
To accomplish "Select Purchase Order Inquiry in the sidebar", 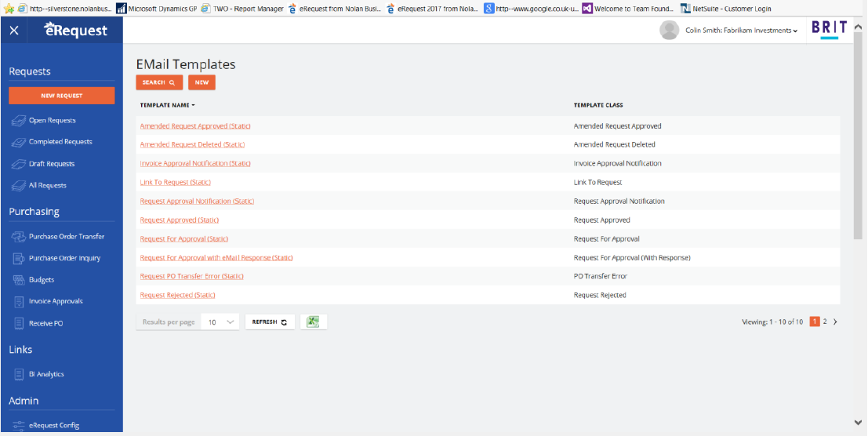I will pos(64,258).
